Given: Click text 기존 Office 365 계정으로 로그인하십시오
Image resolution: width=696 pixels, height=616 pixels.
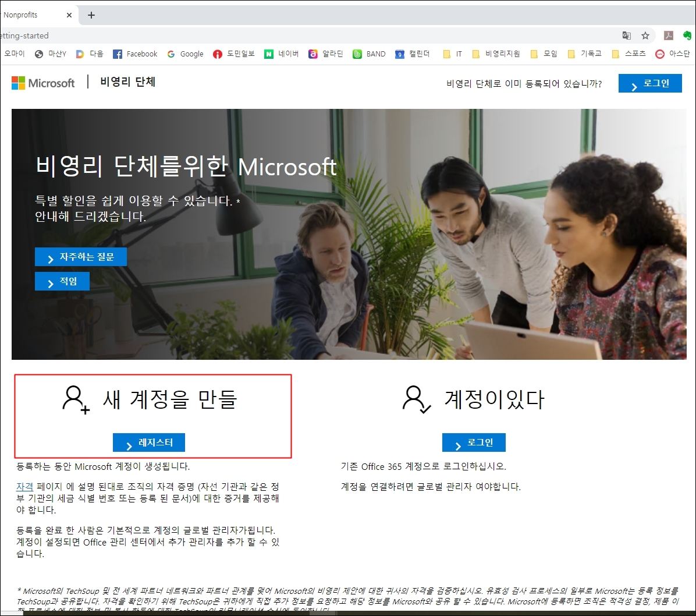Looking at the screenshot, I should pos(424,466).
